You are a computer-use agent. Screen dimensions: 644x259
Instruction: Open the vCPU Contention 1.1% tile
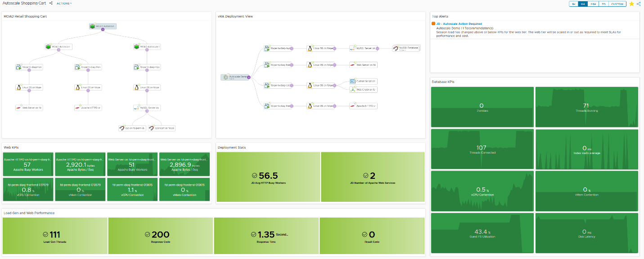132,190
